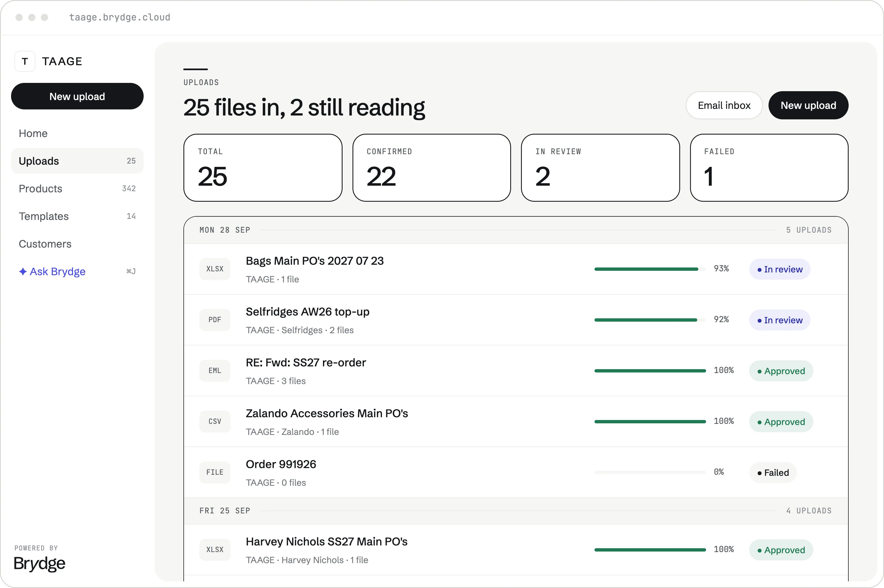Open the Templates section
The width and height of the screenshot is (884, 588).
[x=77, y=216]
